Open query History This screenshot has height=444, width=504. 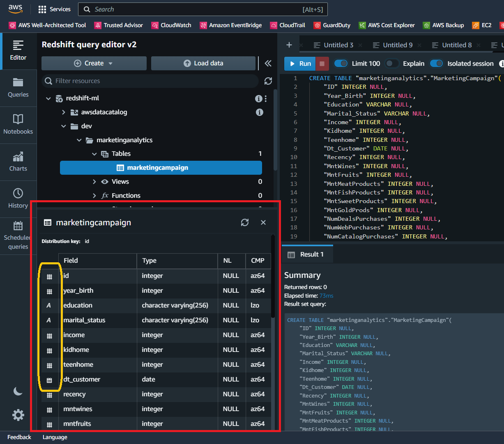[18, 199]
